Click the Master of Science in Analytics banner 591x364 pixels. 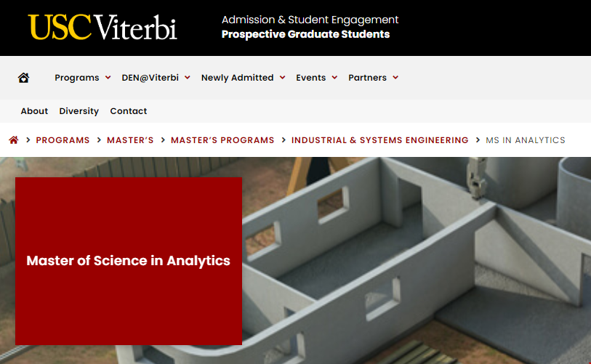[128, 261]
